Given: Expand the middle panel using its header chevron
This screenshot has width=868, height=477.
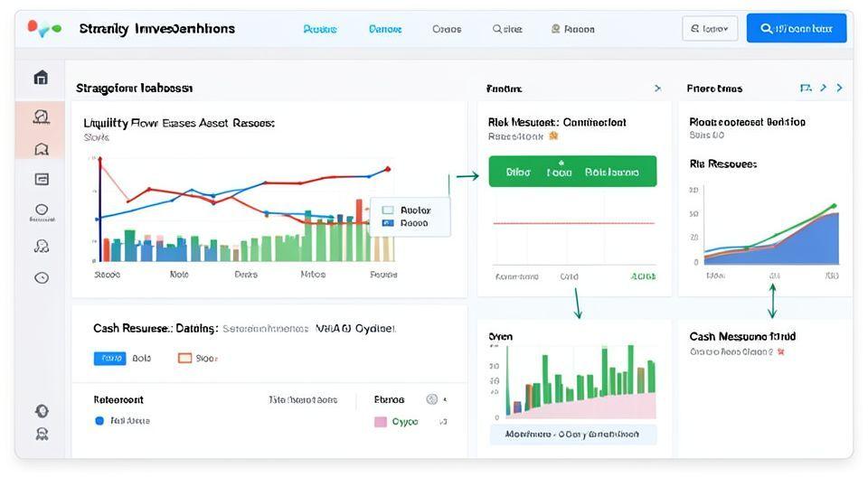Looking at the screenshot, I should [657, 89].
